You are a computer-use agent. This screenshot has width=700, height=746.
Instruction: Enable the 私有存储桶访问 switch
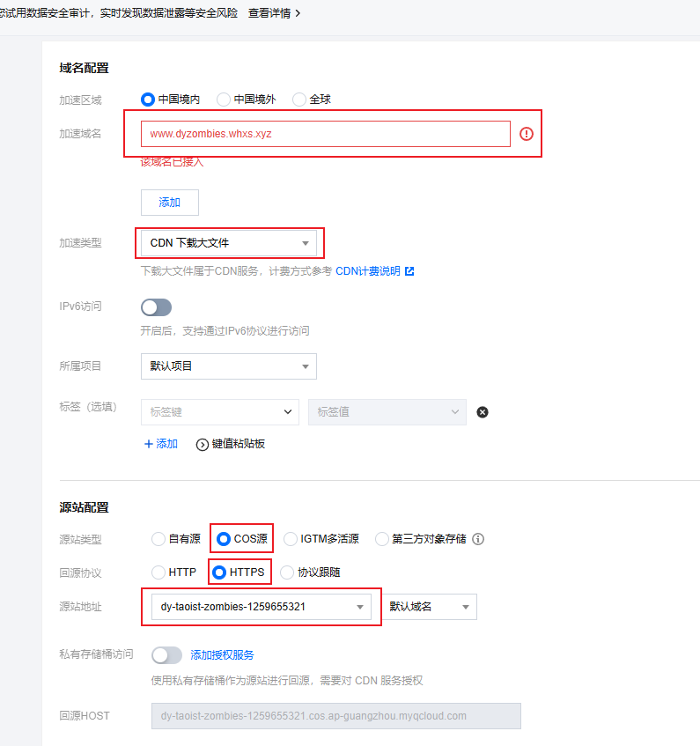(166, 655)
